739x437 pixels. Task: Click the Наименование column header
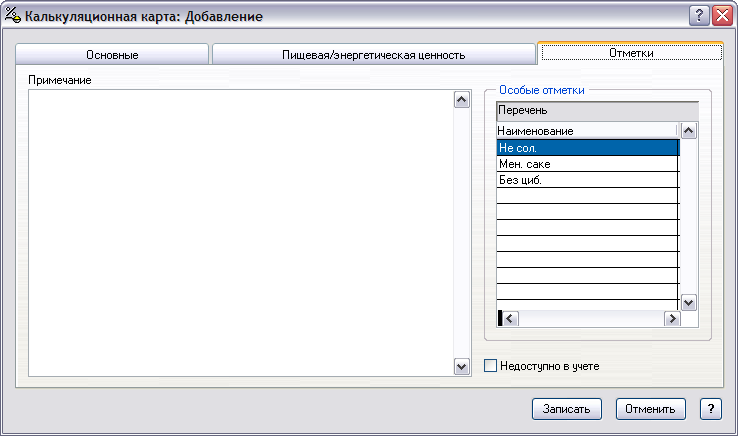(x=587, y=131)
